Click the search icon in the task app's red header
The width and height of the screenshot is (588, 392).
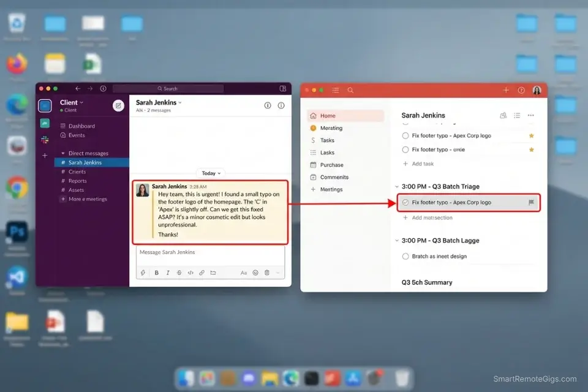point(350,90)
